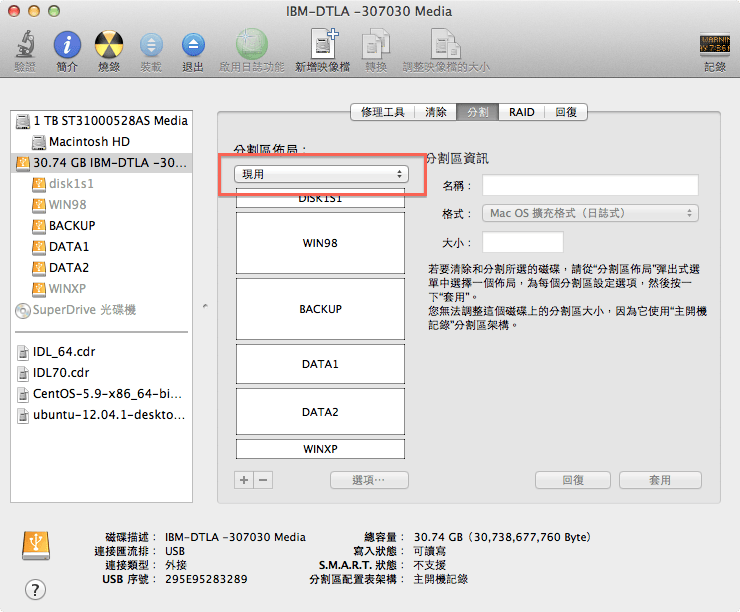The width and height of the screenshot is (740, 612).
Task: Open the 分割區佈局 layout dropdown showing 現用
Action: coord(319,174)
